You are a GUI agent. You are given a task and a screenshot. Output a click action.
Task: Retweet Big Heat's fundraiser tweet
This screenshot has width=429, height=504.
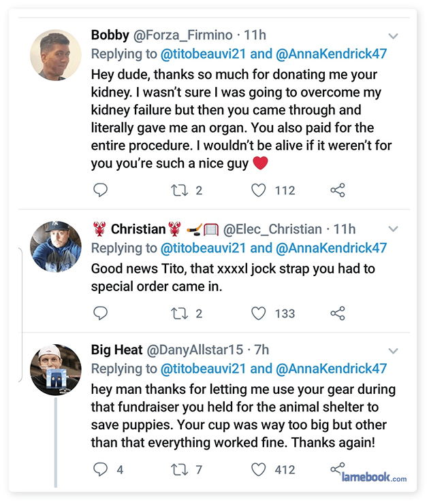179,469
